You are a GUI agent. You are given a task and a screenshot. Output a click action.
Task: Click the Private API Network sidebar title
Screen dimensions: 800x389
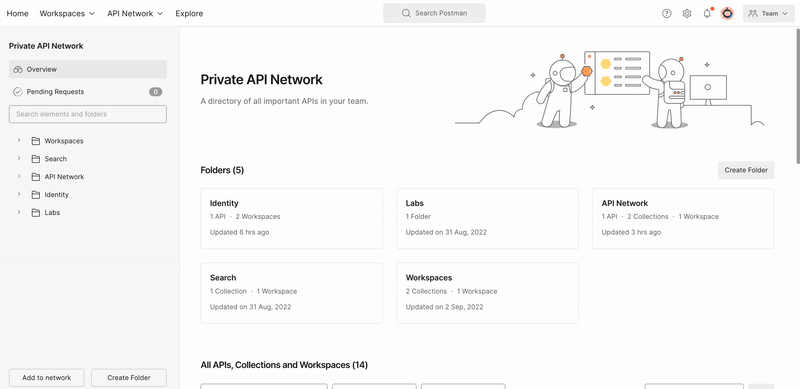[x=46, y=46]
